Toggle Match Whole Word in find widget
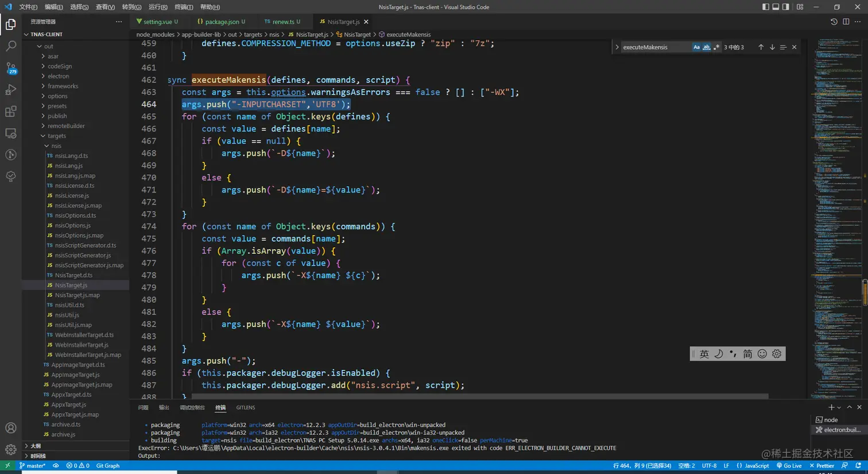Viewport: 868px width, 474px height. click(x=706, y=47)
